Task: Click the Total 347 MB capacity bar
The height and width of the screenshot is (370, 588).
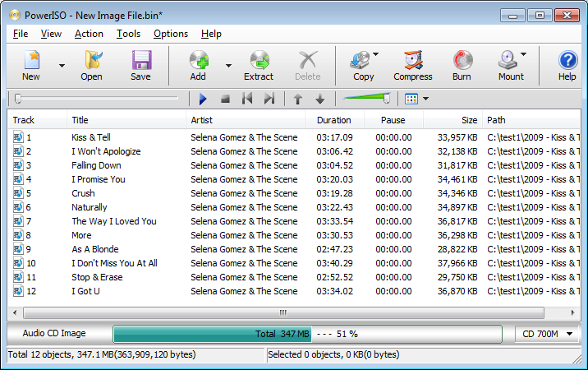Action: click(307, 334)
